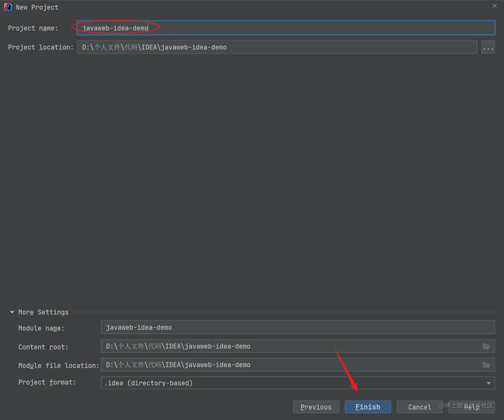The width and height of the screenshot is (504, 420).
Task: Click the Previous button
Action: (316, 407)
